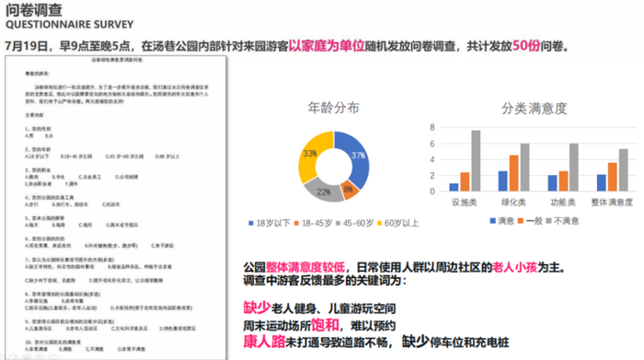Click the 整体满意度 axis label
The image size is (644, 360).
click(612, 203)
